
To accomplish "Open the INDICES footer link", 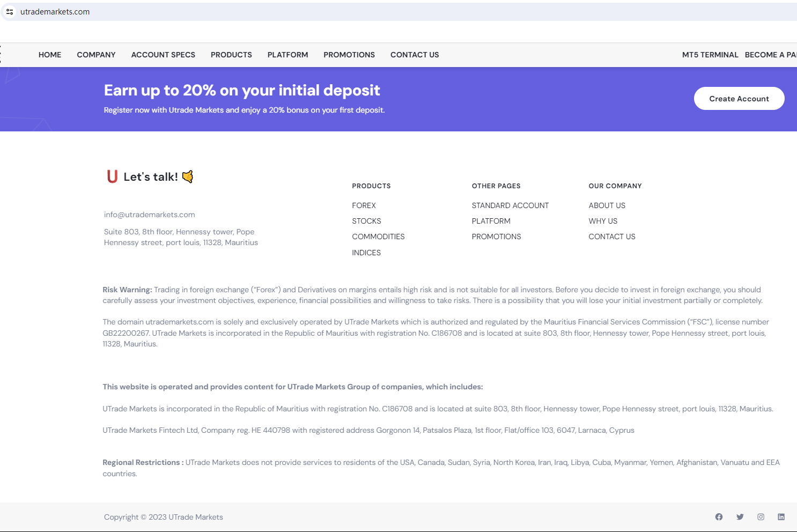I will pos(366,253).
